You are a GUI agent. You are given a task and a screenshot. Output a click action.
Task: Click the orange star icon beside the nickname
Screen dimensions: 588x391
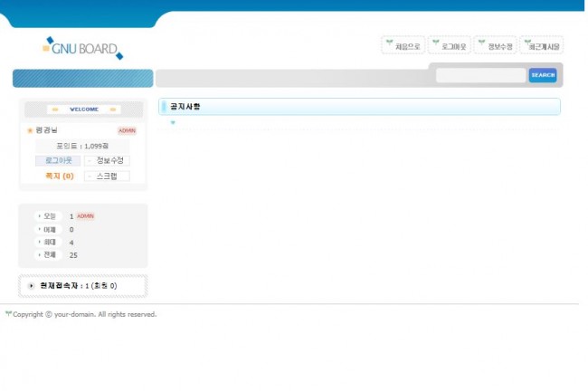[x=30, y=130]
